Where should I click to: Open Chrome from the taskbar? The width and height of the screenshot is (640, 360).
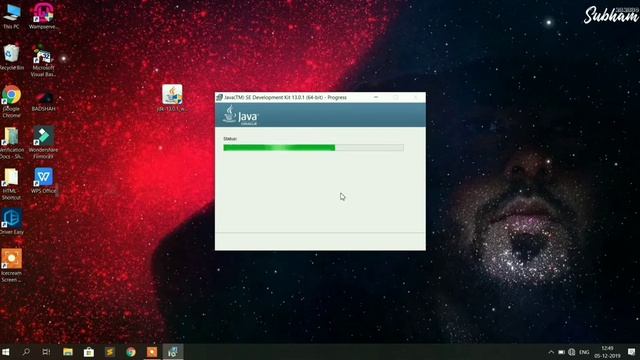(x=131, y=352)
